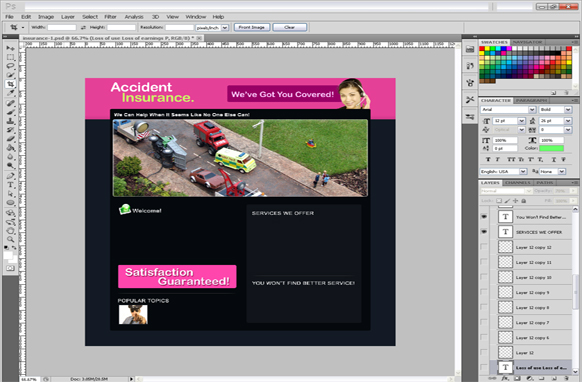Click the Front Image button
The height and width of the screenshot is (382, 582).
pyautogui.click(x=252, y=27)
